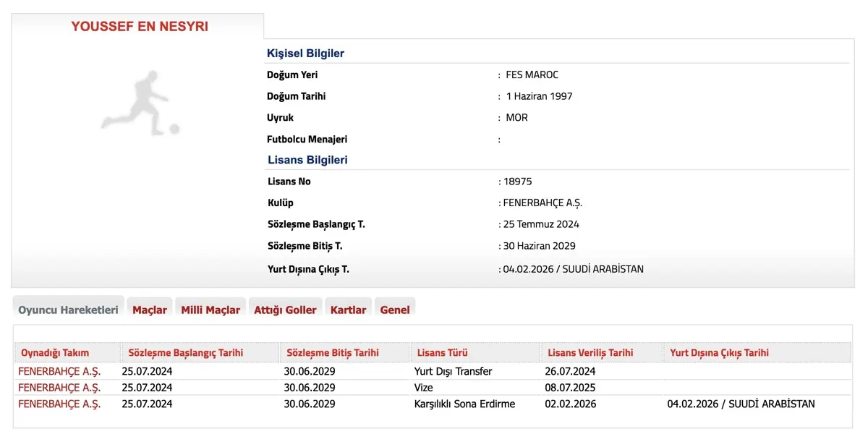Screen dimensions: 868x434
Task: Click the Lisans Veriliş Tarihi column header
Action: (590, 353)
